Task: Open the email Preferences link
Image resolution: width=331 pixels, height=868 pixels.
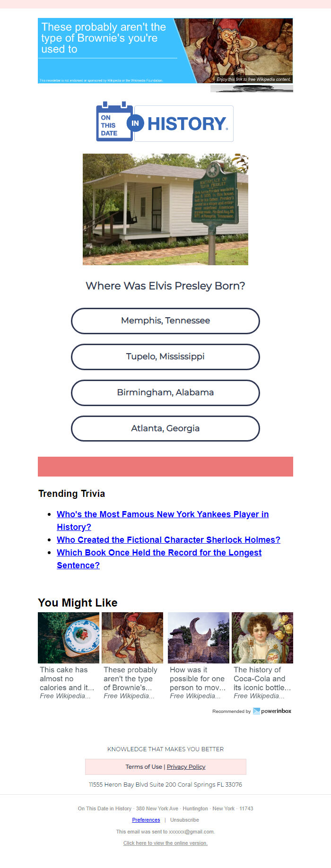Action: [146, 820]
